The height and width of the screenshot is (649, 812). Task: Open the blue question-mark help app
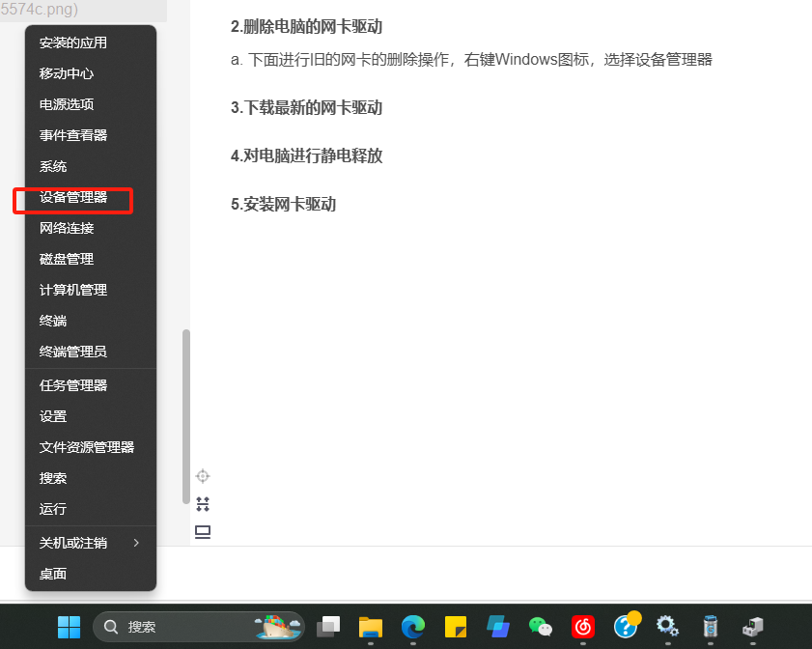tap(627, 625)
